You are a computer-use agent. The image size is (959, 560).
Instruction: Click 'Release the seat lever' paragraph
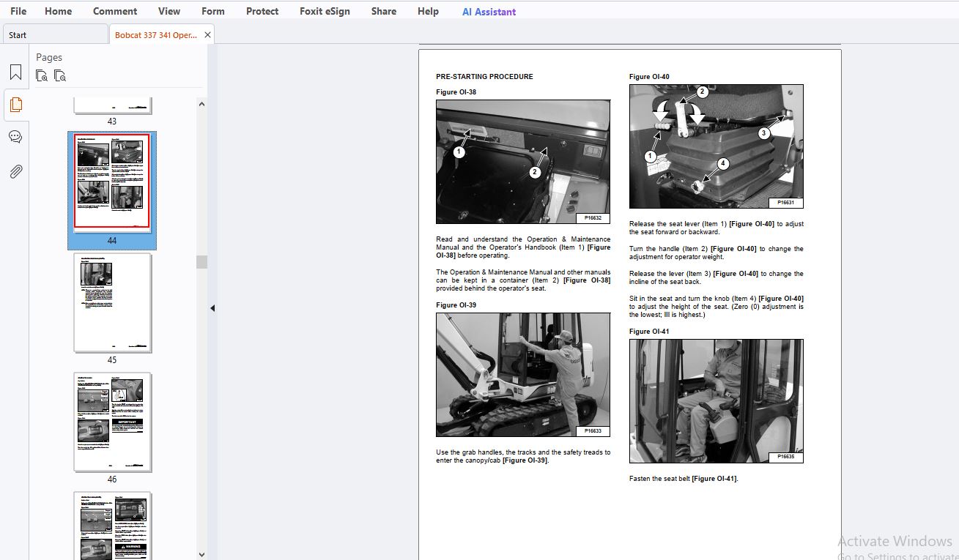point(717,228)
